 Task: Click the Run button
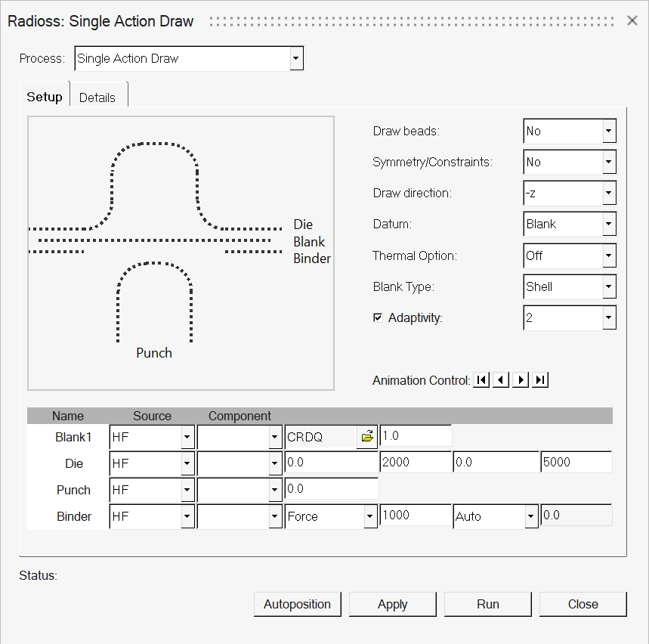click(487, 604)
